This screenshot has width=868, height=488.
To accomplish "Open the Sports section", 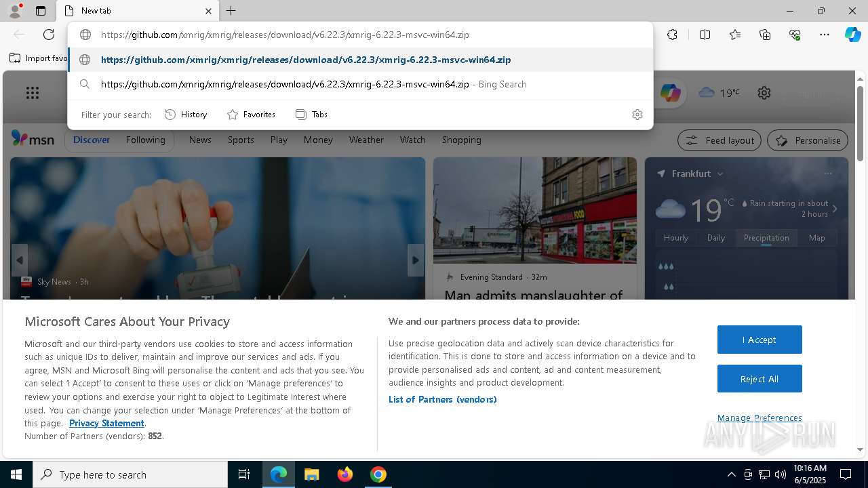I will pyautogui.click(x=241, y=140).
